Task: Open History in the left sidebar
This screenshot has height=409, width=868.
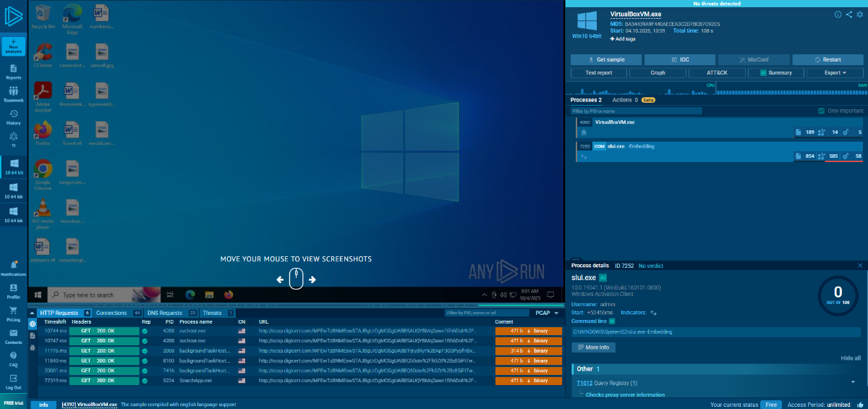Action: click(13, 117)
